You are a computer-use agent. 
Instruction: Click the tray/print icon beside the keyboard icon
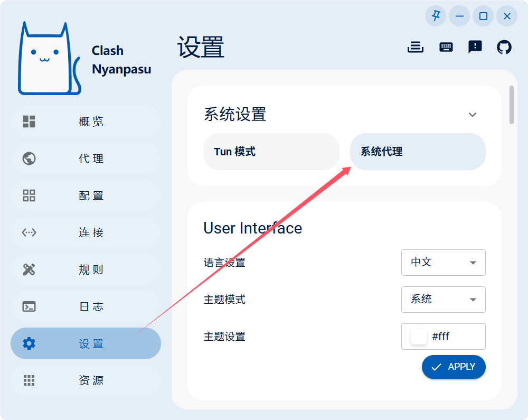(416, 47)
